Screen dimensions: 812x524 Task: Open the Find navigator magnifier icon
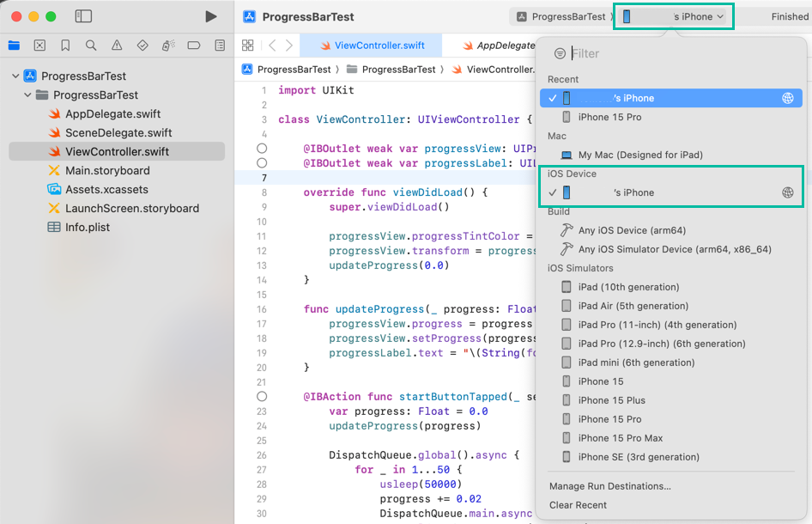[x=91, y=46]
